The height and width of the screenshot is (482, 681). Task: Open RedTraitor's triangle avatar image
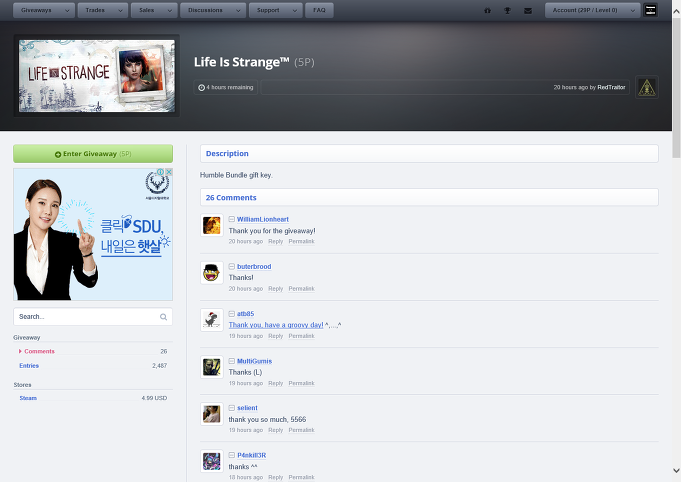coord(647,87)
